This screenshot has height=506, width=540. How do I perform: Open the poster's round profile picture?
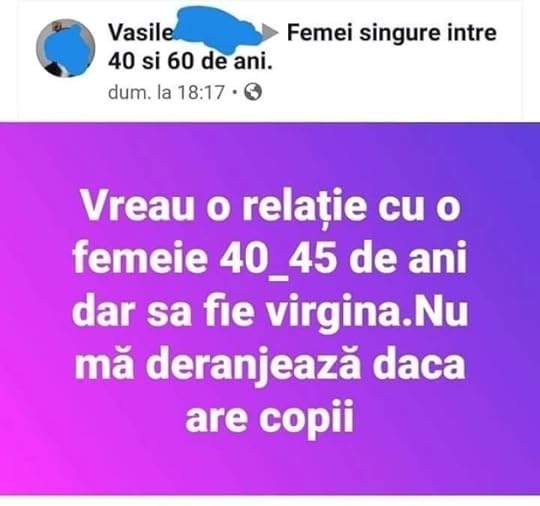pos(65,48)
